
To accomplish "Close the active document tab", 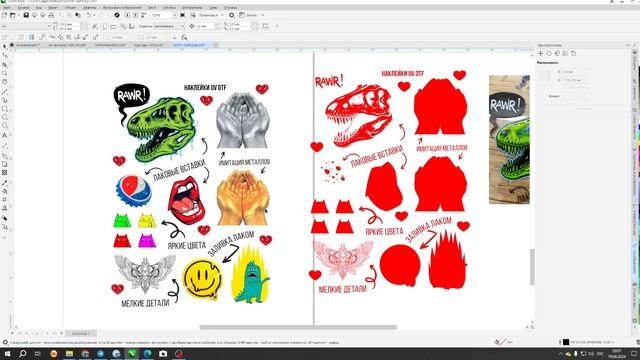I will pyautogui.click(x=216, y=45).
